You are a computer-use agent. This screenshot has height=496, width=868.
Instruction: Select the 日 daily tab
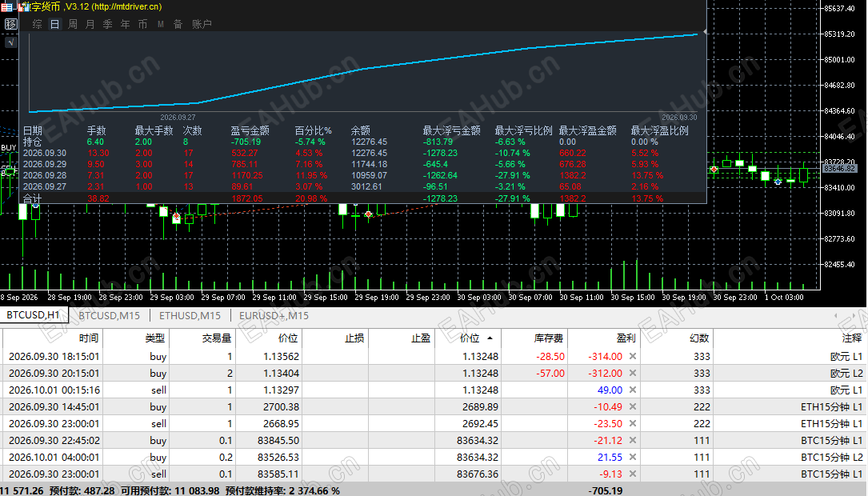(x=55, y=24)
